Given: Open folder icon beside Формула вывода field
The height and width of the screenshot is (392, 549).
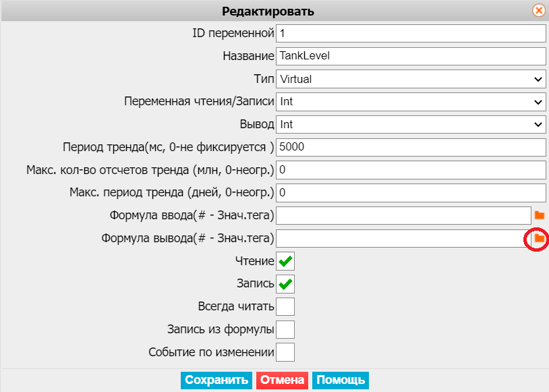Looking at the screenshot, I should pos(539,238).
